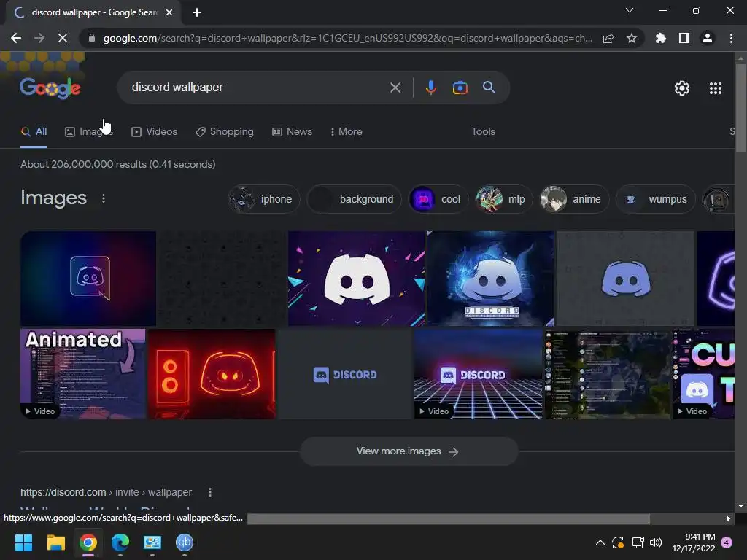The width and height of the screenshot is (747, 560).
Task: Open Google quick settings gear
Action: 682,88
